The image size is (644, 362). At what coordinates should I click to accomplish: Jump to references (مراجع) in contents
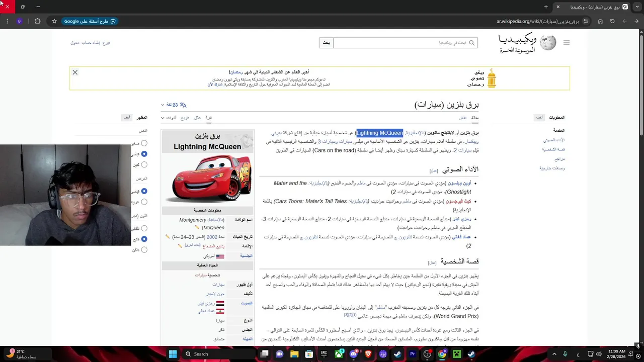tap(560, 159)
